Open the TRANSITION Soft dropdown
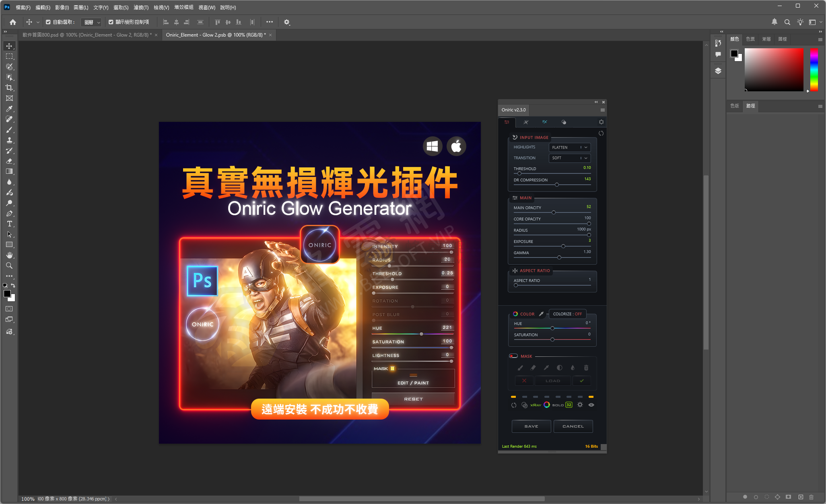 click(x=569, y=158)
